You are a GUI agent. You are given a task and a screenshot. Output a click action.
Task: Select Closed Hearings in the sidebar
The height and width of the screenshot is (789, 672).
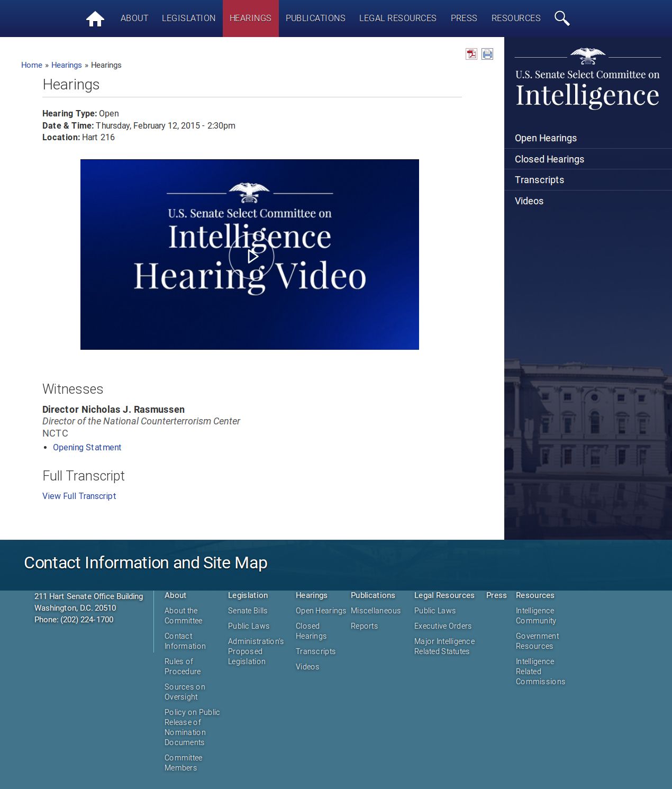549,159
